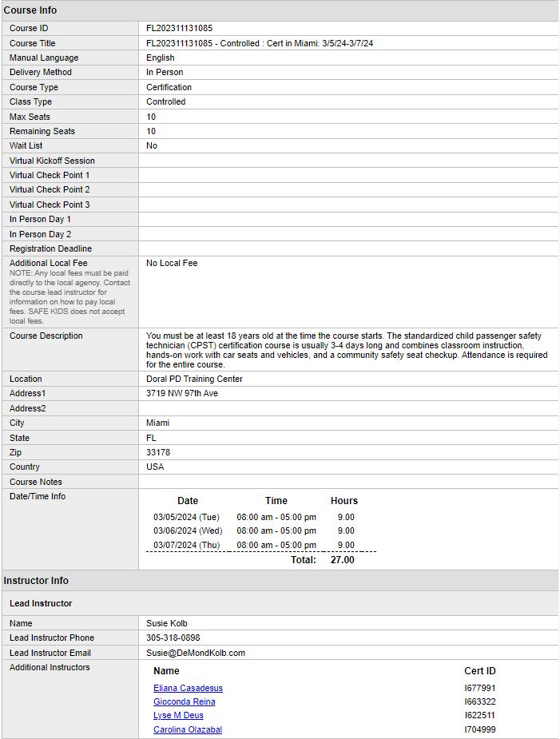Click the Lead Instructor subheading
The image size is (560, 739).
[41, 603]
